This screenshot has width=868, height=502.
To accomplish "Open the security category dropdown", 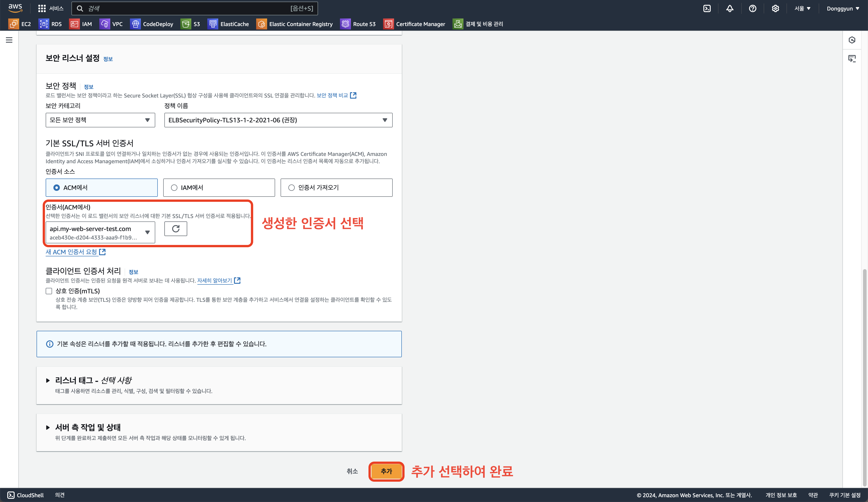I will [x=100, y=120].
